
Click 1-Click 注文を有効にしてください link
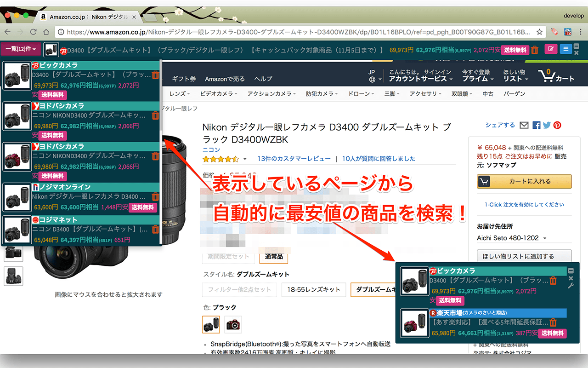point(524,204)
